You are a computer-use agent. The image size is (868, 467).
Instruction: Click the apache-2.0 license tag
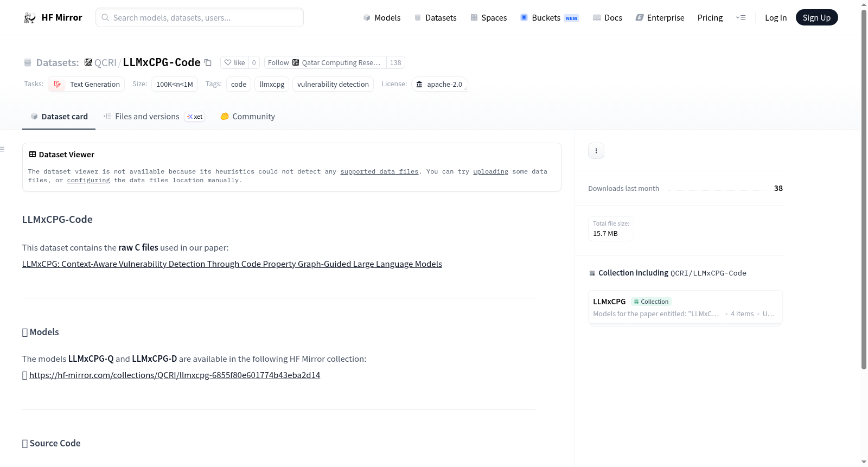click(x=439, y=84)
